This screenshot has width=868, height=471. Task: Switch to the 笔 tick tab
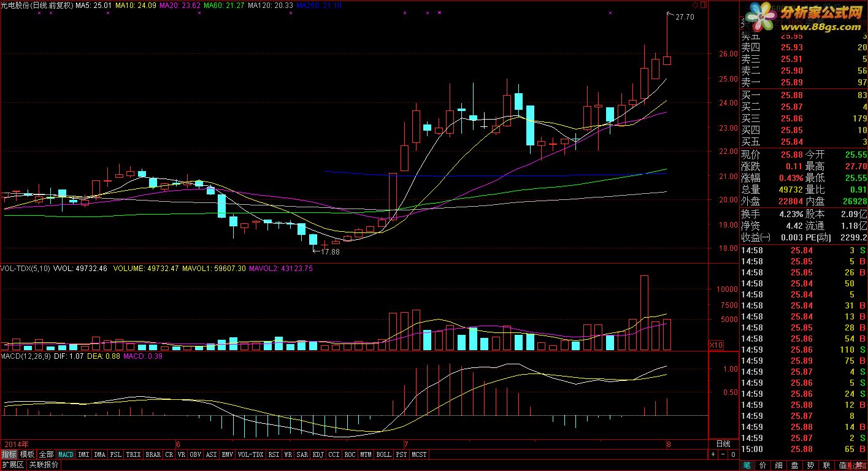747,465
